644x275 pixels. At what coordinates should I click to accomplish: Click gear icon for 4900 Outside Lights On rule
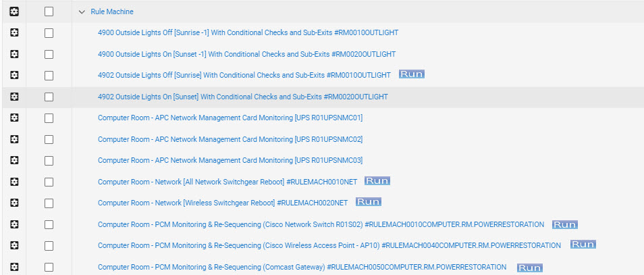[x=14, y=54]
